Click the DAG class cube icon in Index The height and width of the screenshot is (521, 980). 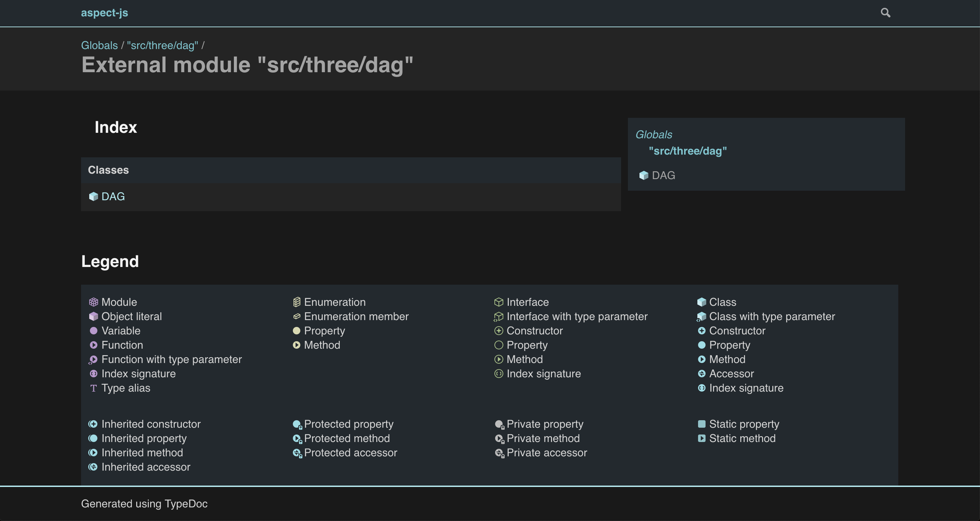[x=93, y=196]
